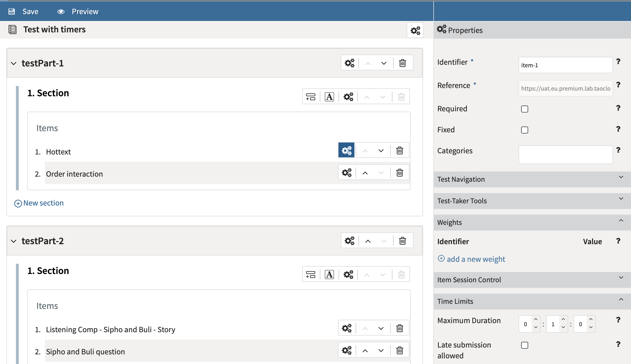This screenshot has width=631, height=364.
Task: Enable the Required checkbox
Action: point(525,109)
